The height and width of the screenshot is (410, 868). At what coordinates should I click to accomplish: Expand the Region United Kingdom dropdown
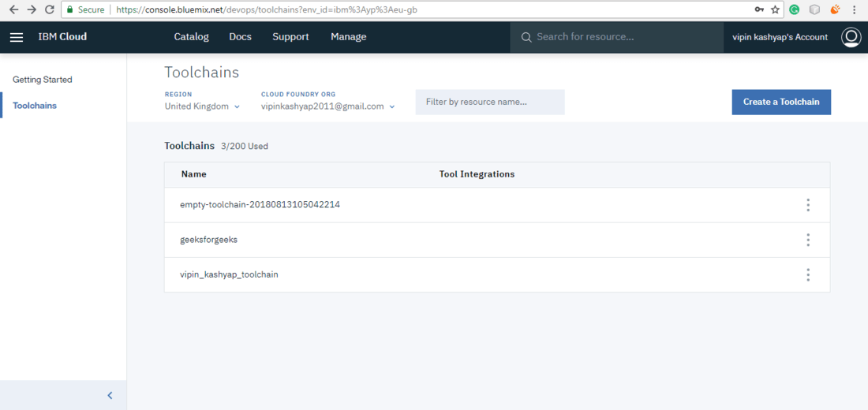(x=202, y=106)
